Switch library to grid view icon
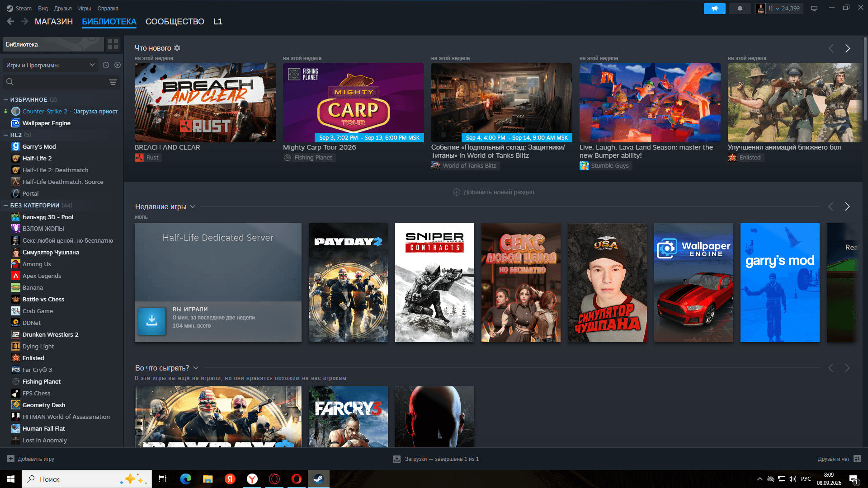This screenshot has height=488, width=868. coord(113,44)
